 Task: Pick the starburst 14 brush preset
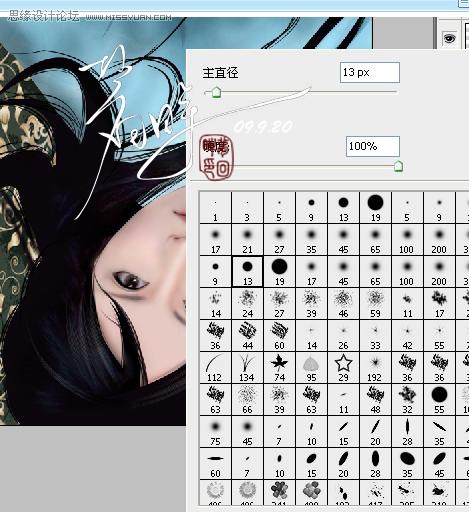311,336
